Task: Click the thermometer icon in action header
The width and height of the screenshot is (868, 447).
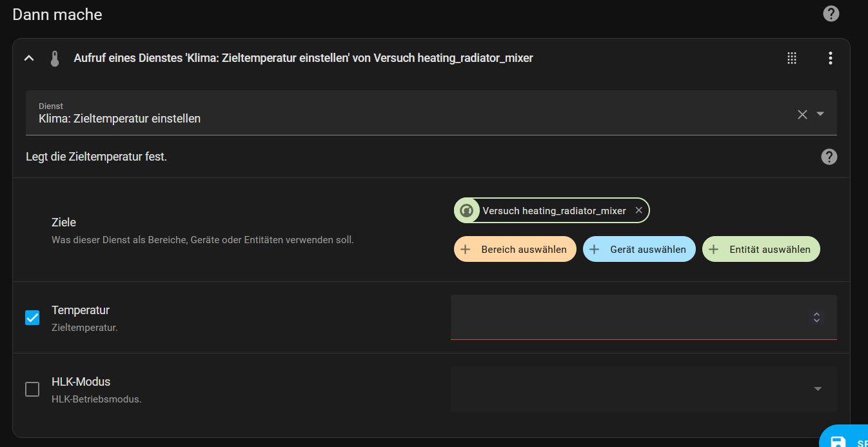Action: (x=55, y=59)
